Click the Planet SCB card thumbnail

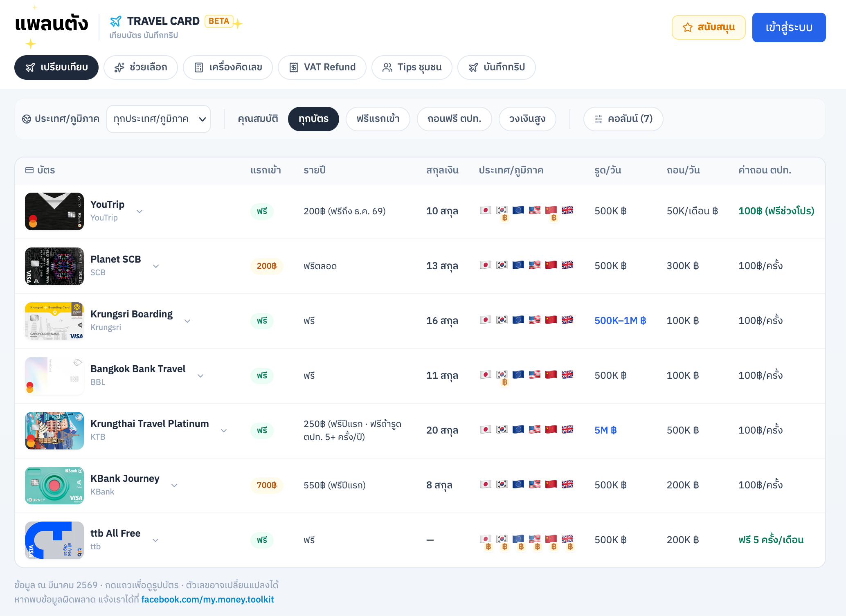(x=54, y=266)
